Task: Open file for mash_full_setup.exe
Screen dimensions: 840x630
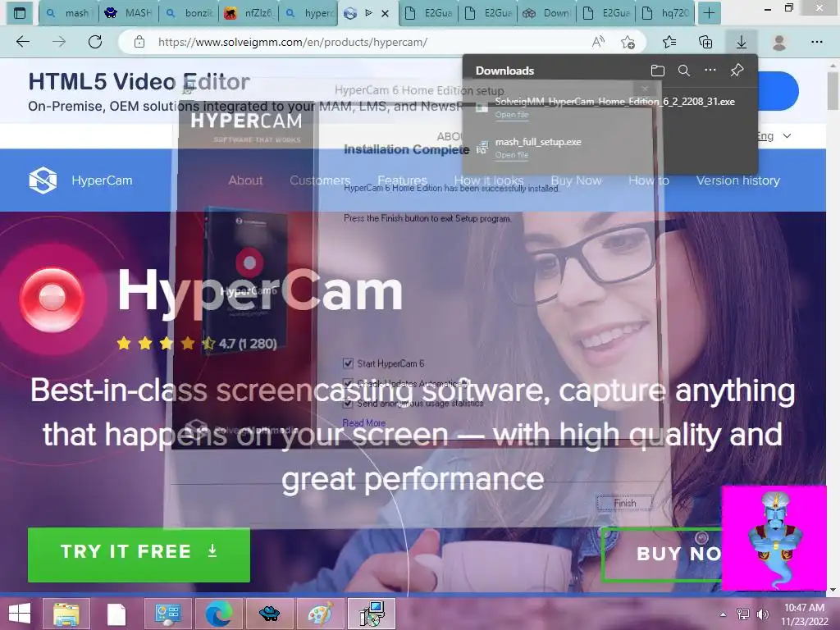Action: pyautogui.click(x=512, y=155)
